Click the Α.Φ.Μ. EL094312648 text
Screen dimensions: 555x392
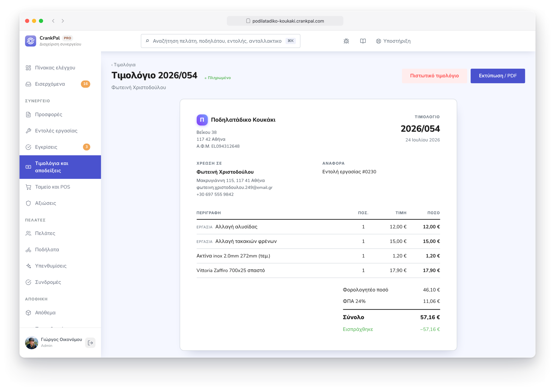pos(218,146)
